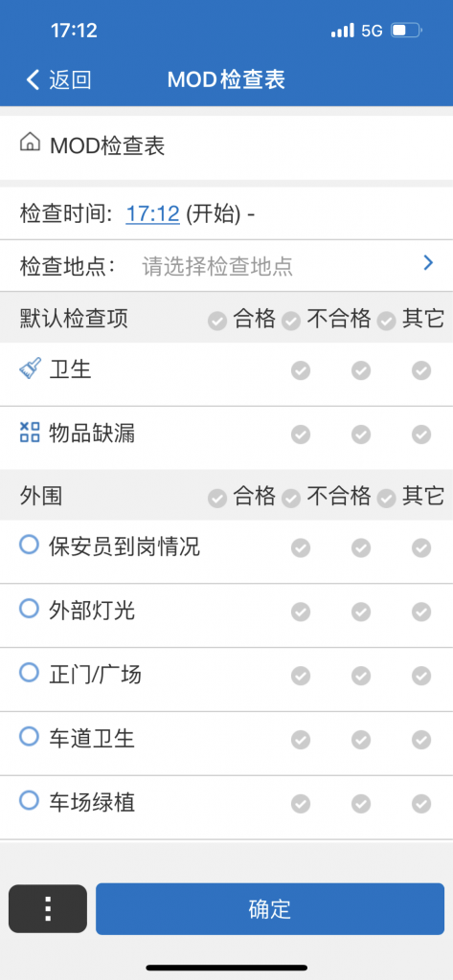Viewport: 453px width, 980px height.
Task: Tap the grid icon next to 物品缺漏
Action: 30,432
